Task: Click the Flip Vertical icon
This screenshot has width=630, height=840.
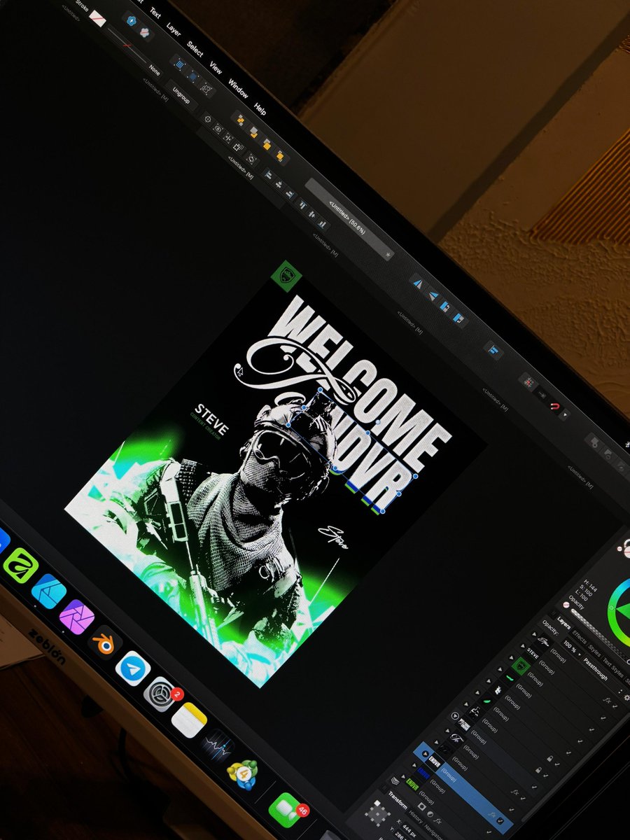Action: point(433,295)
